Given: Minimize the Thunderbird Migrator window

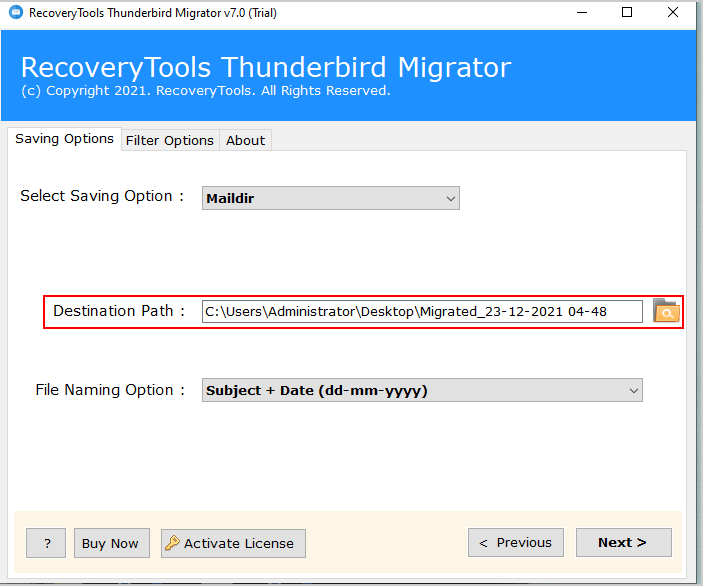Looking at the screenshot, I should point(582,13).
